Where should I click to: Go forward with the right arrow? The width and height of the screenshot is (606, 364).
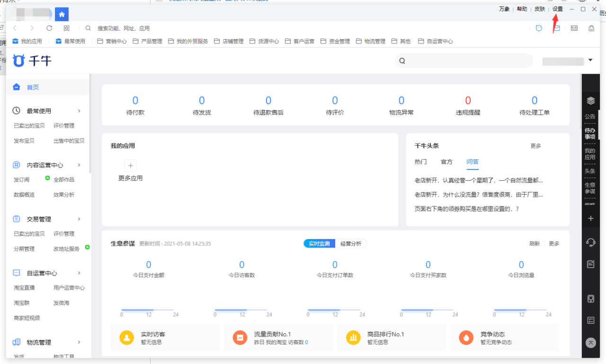click(x=32, y=28)
